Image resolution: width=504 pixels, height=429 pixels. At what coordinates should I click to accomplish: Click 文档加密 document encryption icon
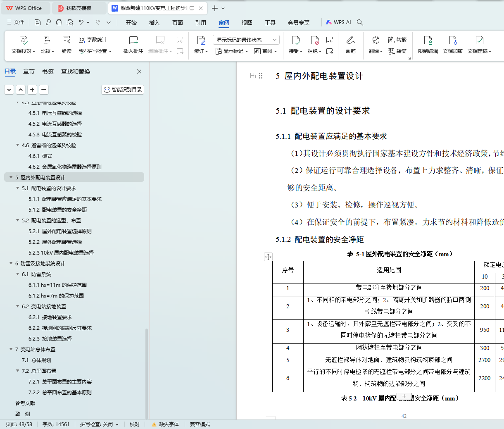(x=452, y=41)
